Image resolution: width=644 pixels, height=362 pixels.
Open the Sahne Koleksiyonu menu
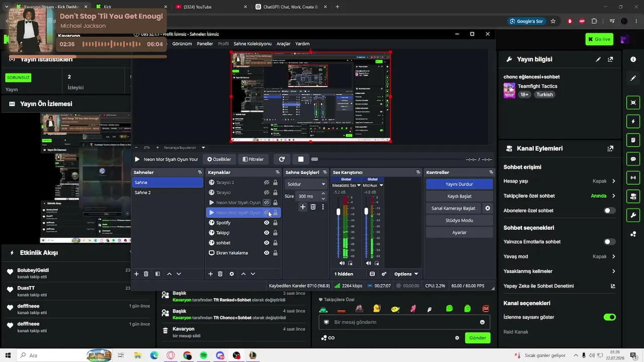click(x=253, y=44)
